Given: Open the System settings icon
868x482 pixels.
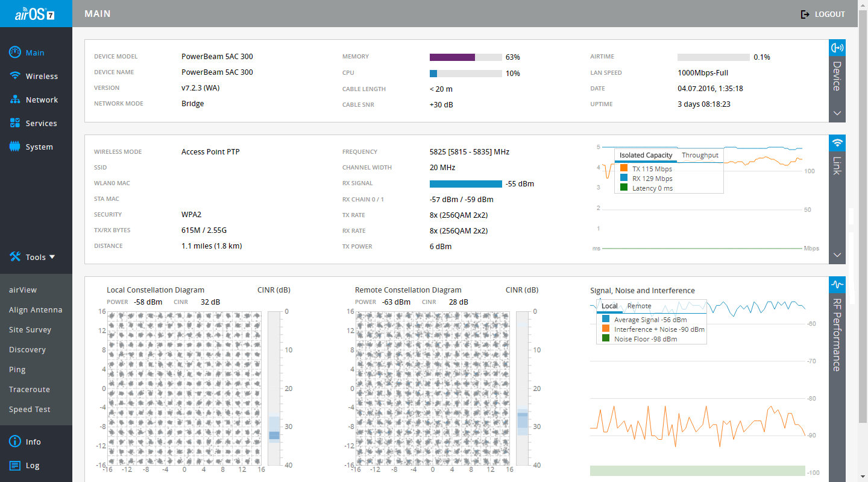Looking at the screenshot, I should 15,147.
